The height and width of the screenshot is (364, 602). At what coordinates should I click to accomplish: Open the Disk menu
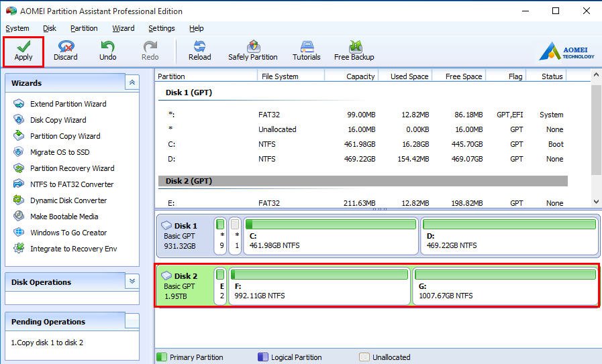pos(50,28)
